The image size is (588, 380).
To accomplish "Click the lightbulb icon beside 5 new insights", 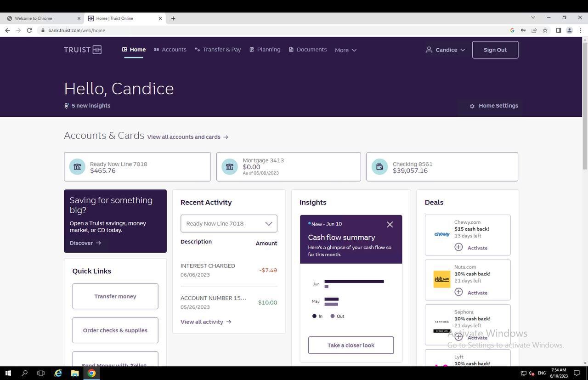I will tap(67, 106).
